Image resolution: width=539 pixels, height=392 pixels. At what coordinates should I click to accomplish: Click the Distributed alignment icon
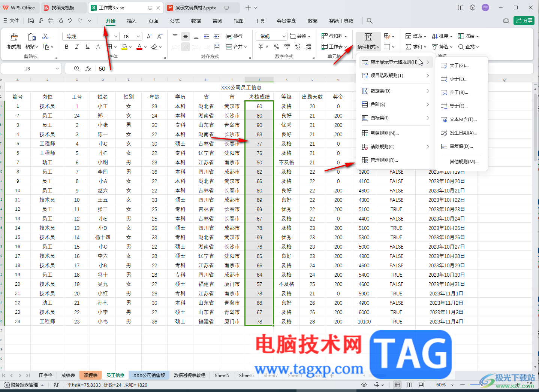point(217,47)
